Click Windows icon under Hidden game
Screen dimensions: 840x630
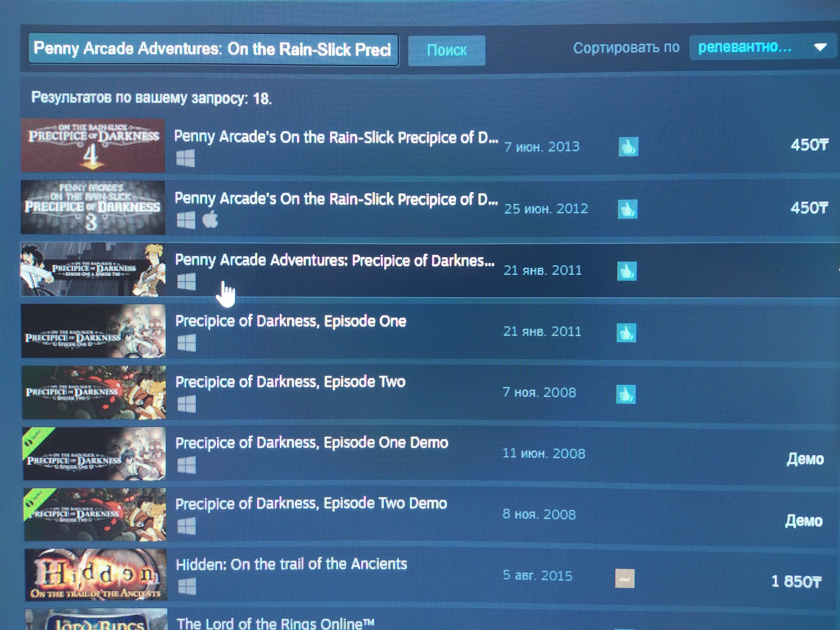(187, 586)
